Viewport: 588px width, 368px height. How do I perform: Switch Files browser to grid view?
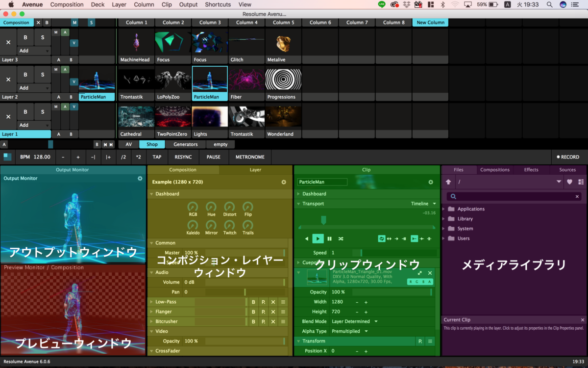pyautogui.click(x=581, y=182)
